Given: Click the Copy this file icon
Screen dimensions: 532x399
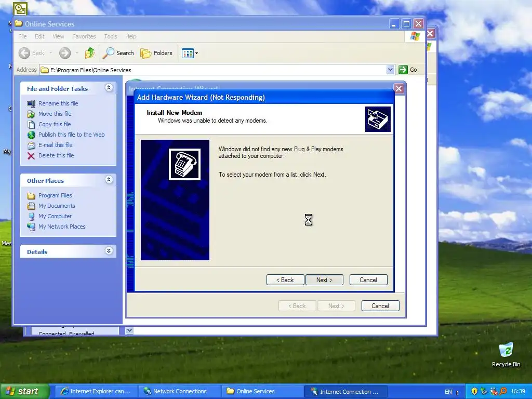Looking at the screenshot, I should tap(31, 125).
